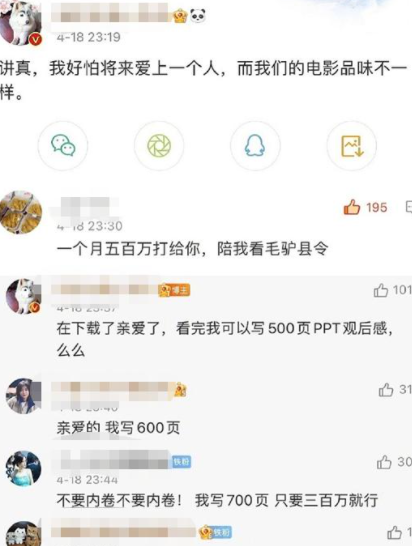Open the 毛驴县令 comment text
This screenshot has width=412, height=546.
(x=192, y=249)
